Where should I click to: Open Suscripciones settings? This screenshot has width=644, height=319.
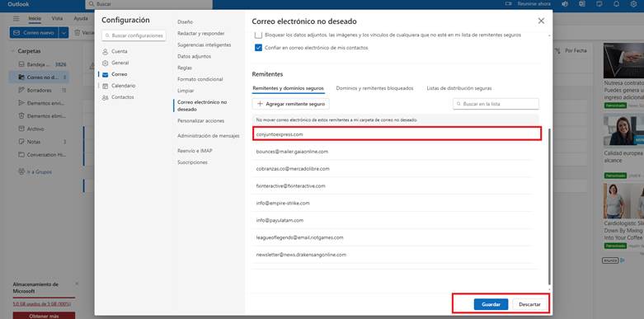192,162
